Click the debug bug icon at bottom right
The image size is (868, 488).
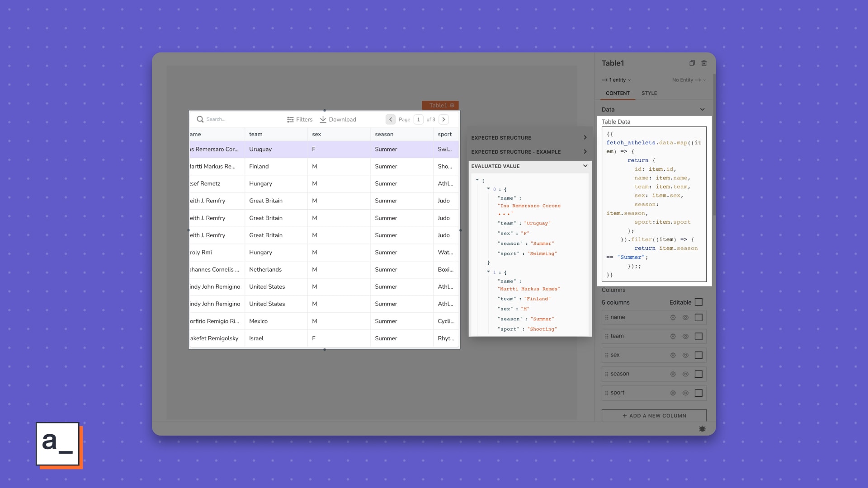point(702,428)
